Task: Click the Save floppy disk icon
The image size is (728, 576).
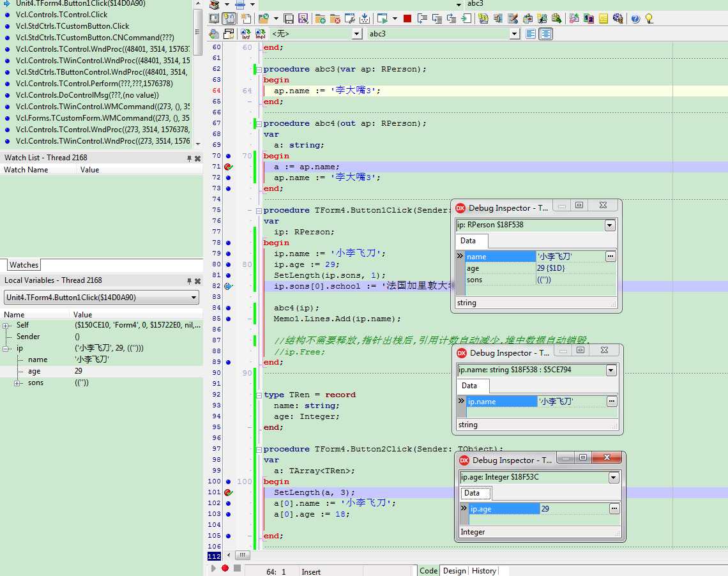Action: (289, 19)
